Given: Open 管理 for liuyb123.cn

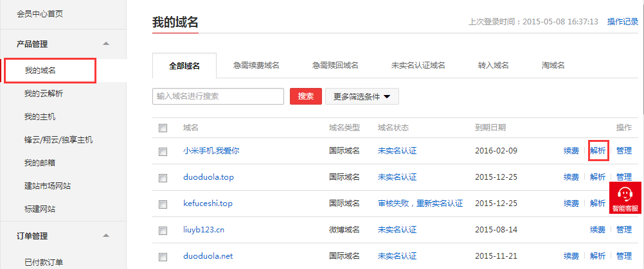Looking at the screenshot, I should [623, 230].
